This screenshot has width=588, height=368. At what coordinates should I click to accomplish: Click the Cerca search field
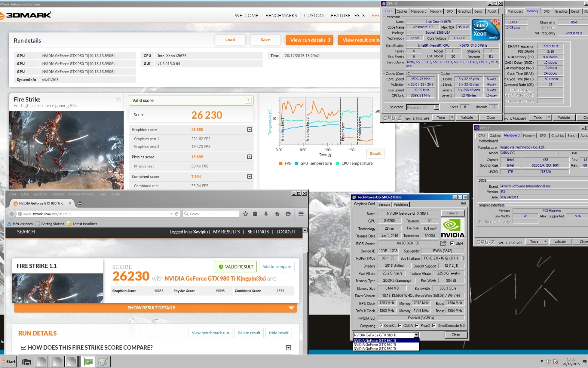[x=211, y=214]
